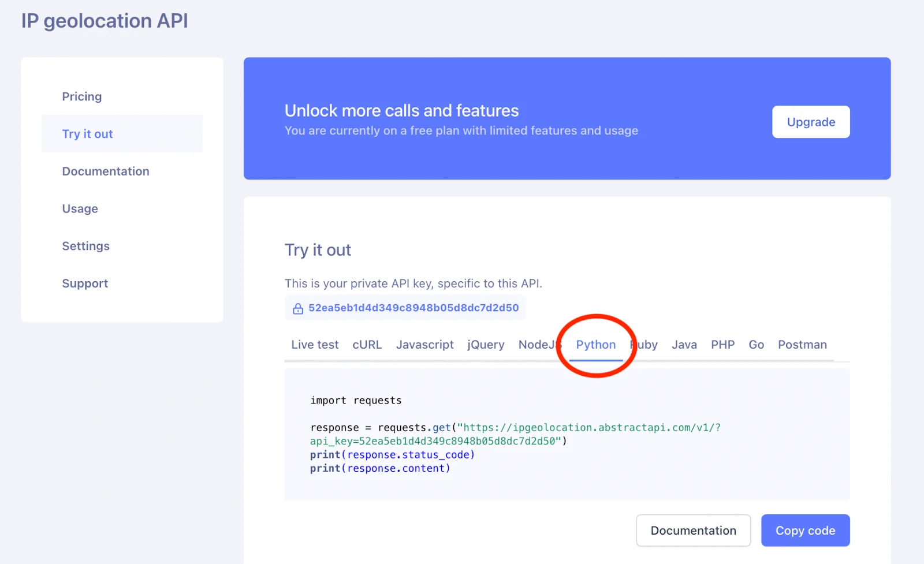924x564 pixels.
Task: Select the Javascript tab
Action: [424, 345]
